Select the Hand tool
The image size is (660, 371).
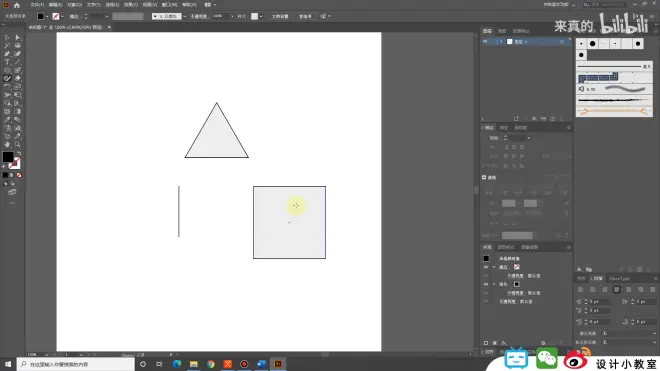7,144
